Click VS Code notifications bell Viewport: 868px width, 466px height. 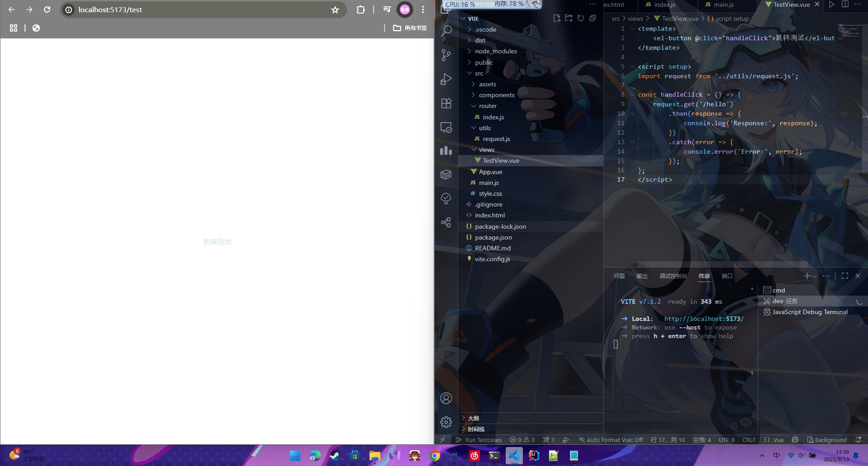coord(858,440)
